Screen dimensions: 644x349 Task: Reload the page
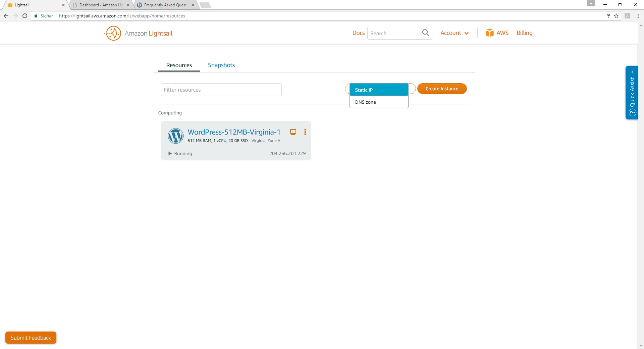pos(25,16)
